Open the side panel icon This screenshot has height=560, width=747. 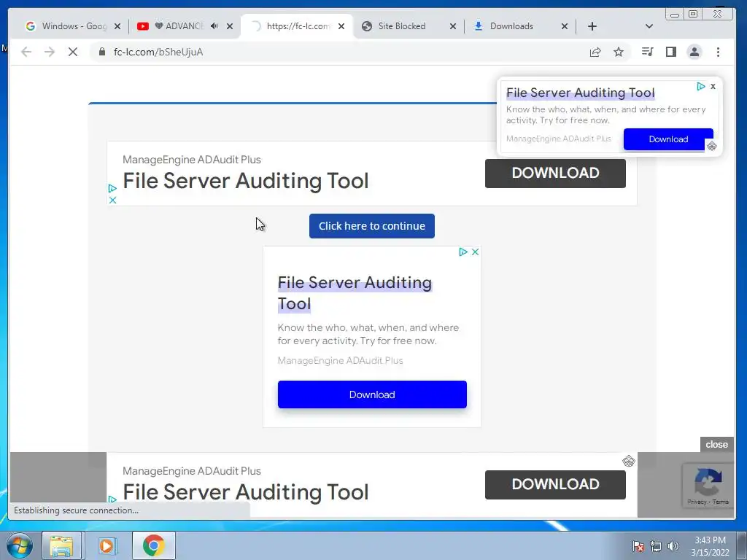pyautogui.click(x=671, y=52)
